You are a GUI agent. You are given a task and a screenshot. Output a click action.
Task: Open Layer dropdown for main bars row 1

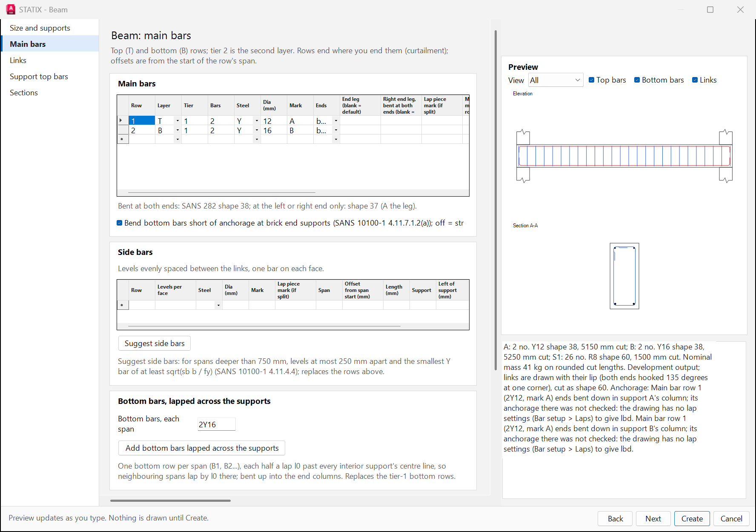(x=178, y=121)
